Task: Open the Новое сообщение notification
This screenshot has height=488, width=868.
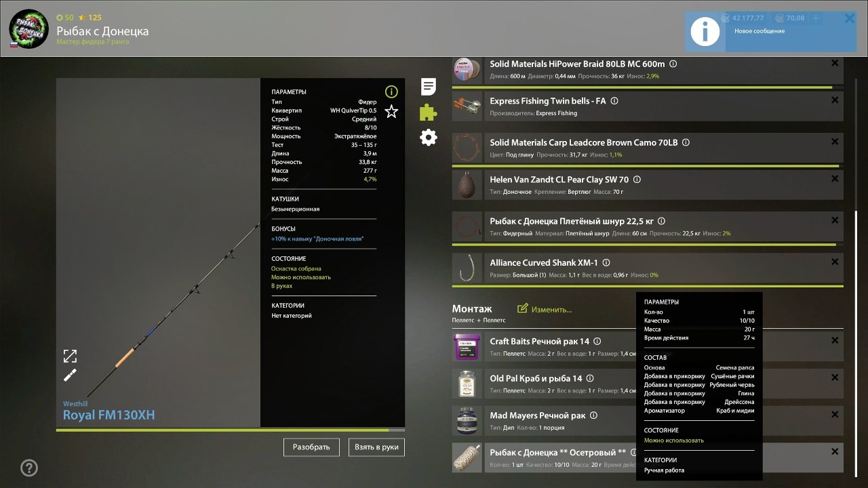Action: pyautogui.click(x=771, y=31)
